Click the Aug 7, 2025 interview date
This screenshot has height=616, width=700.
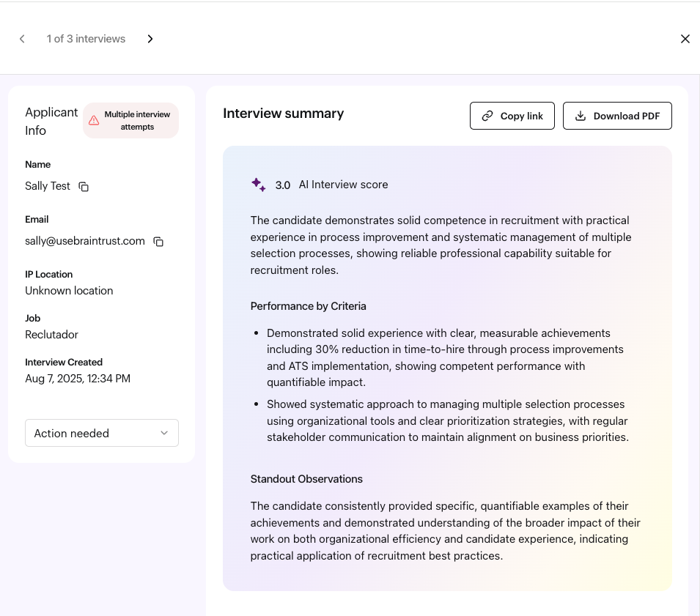pyautogui.click(x=78, y=379)
